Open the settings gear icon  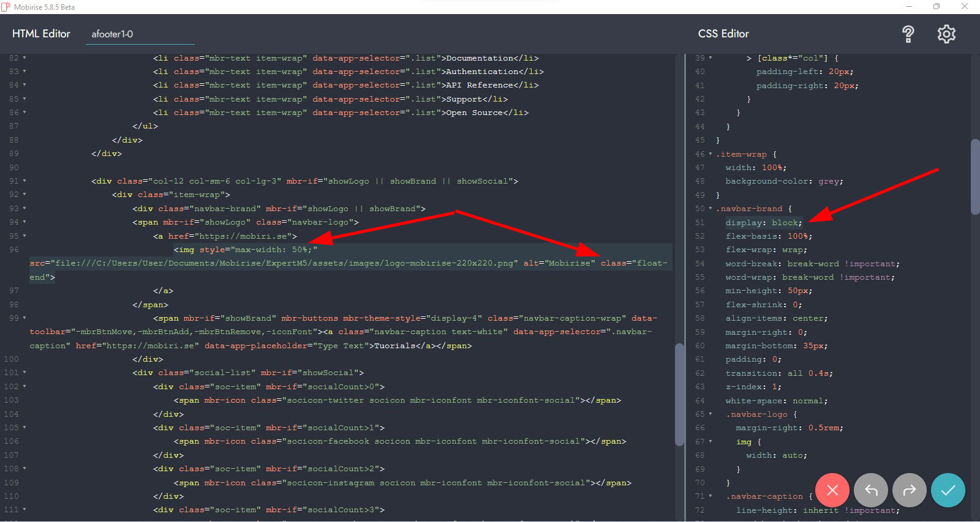point(946,34)
